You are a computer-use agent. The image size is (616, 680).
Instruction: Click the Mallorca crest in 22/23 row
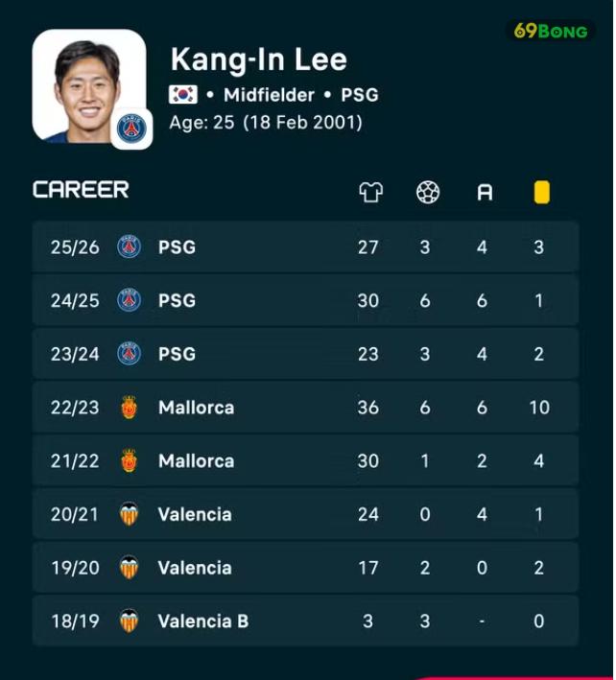pyautogui.click(x=129, y=408)
